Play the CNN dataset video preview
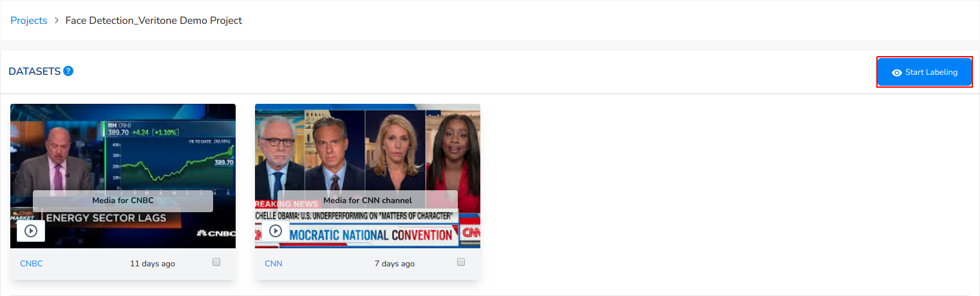This screenshot has height=296, width=980. click(276, 230)
